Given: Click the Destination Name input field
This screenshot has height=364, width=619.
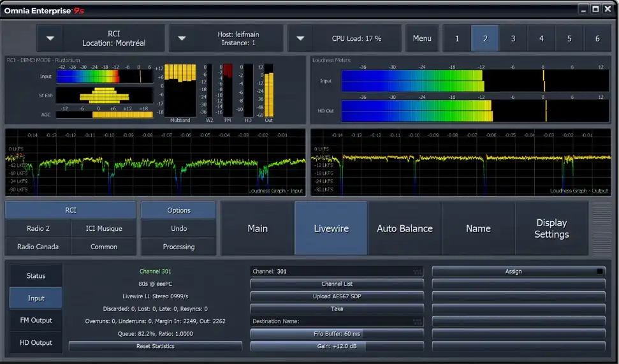Looking at the screenshot, I should (x=337, y=321).
